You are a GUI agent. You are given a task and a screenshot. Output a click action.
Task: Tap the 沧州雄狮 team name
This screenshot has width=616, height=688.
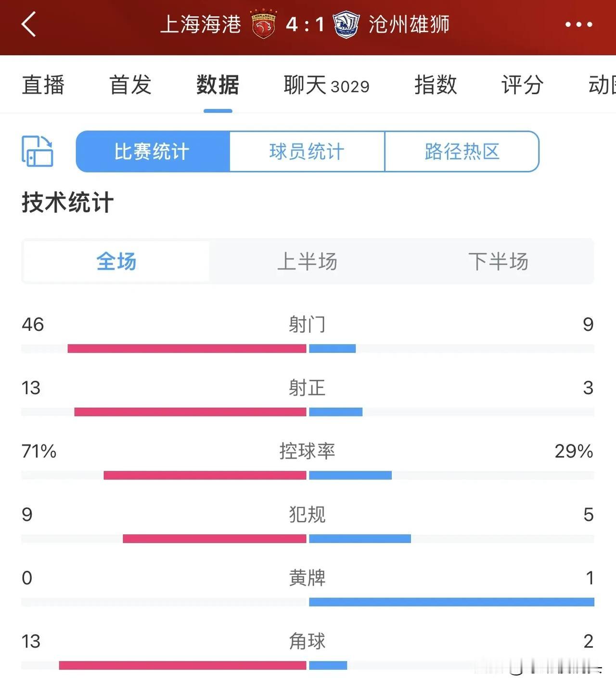409,25
